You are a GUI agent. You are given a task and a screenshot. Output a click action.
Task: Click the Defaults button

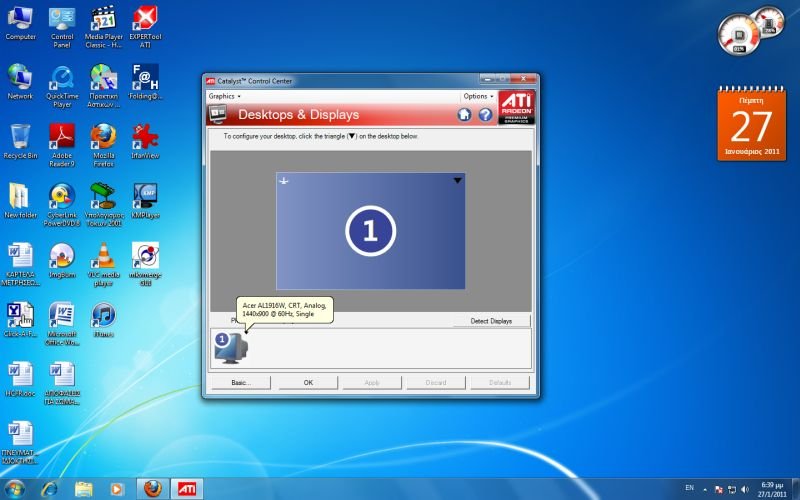tap(500, 383)
